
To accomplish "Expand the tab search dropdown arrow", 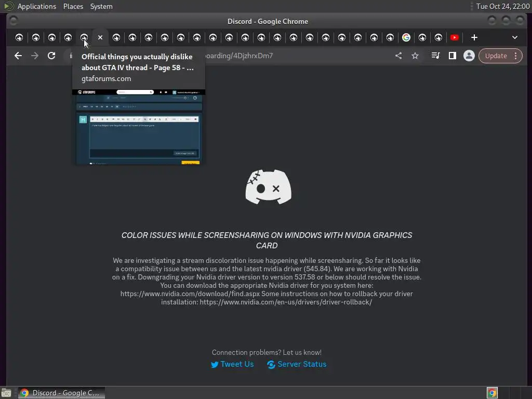I will click(x=515, y=37).
